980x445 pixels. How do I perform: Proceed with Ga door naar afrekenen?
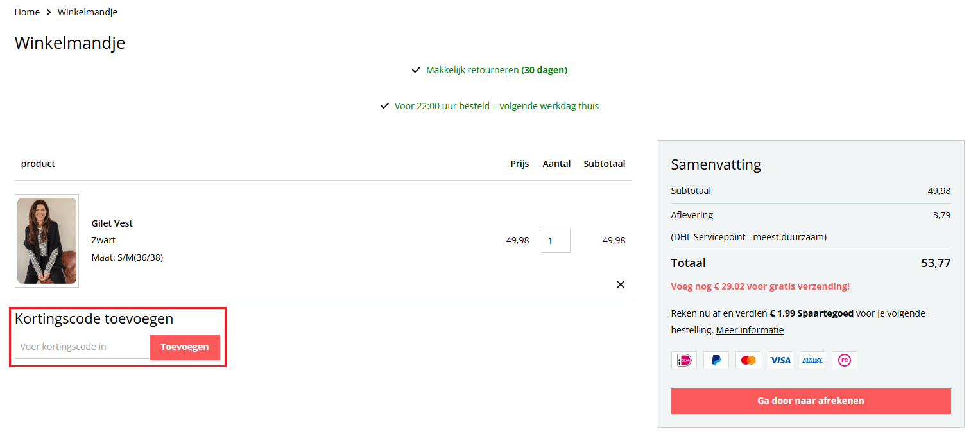(811, 401)
